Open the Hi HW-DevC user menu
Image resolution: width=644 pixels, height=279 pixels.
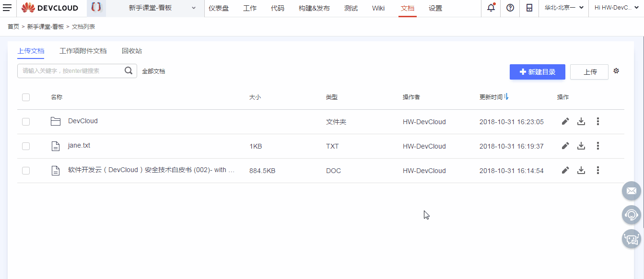616,8
